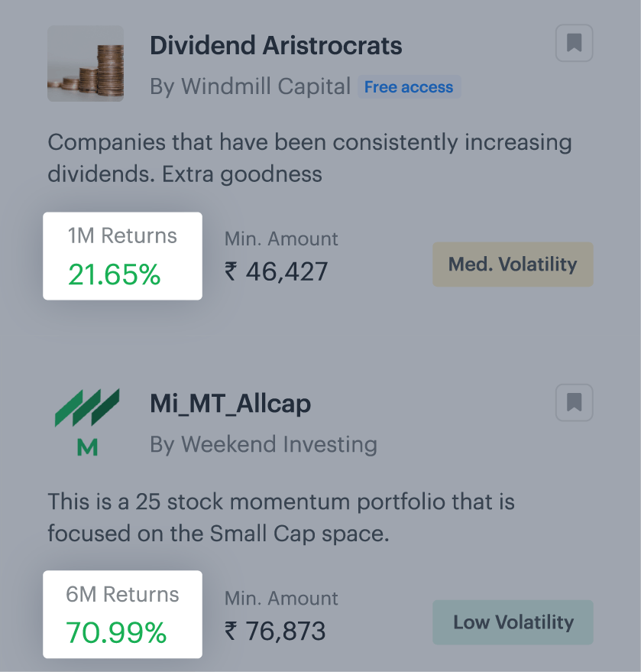Click the Free access badge
641x672 pixels.
click(409, 87)
